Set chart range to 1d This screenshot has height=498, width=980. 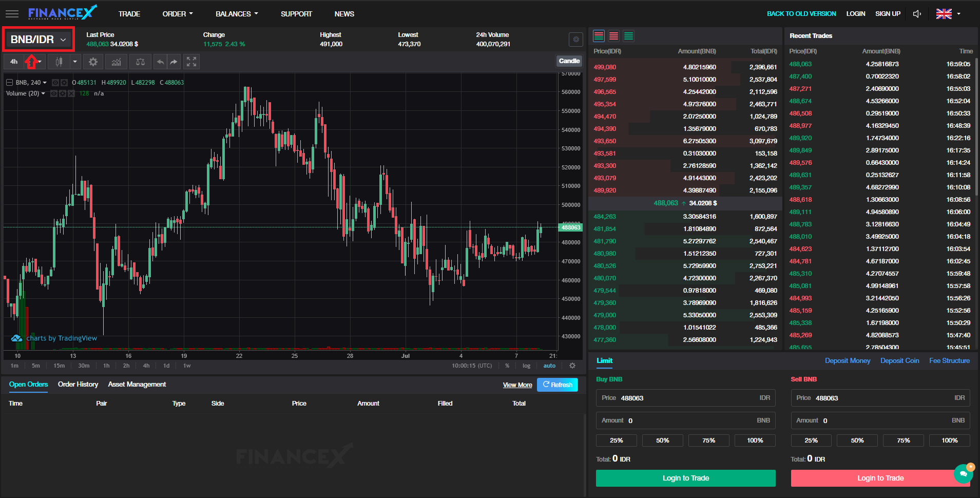point(166,366)
